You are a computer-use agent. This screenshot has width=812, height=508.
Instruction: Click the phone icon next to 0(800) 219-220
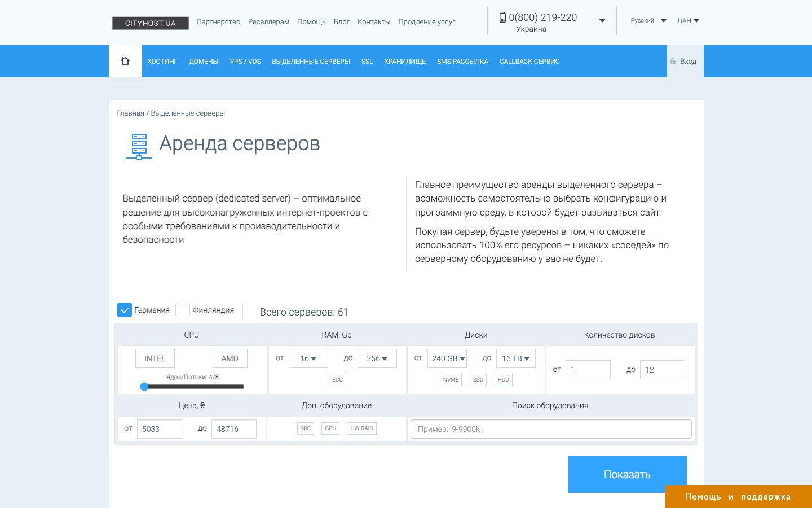[502, 17]
